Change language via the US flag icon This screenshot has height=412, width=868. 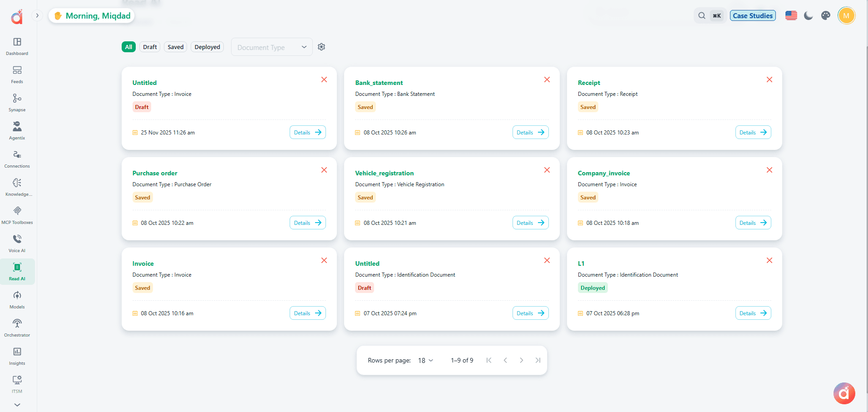coord(791,15)
